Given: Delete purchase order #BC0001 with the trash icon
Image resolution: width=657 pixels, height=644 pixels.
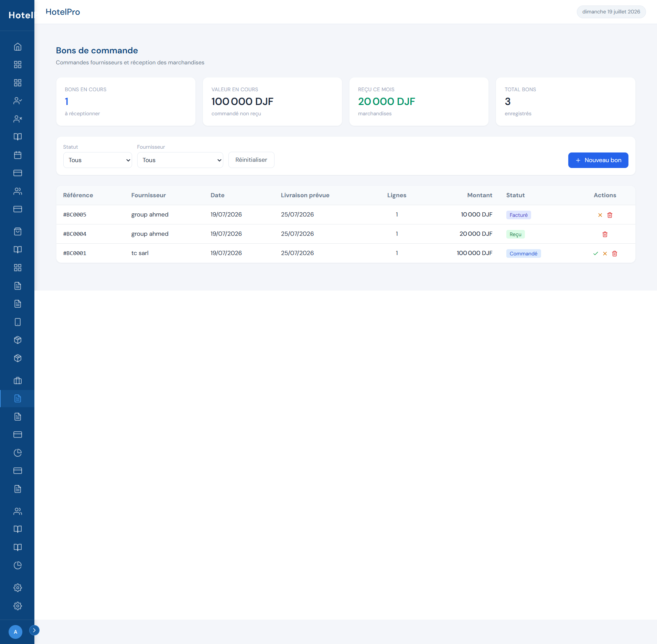Looking at the screenshot, I should click(x=614, y=254).
